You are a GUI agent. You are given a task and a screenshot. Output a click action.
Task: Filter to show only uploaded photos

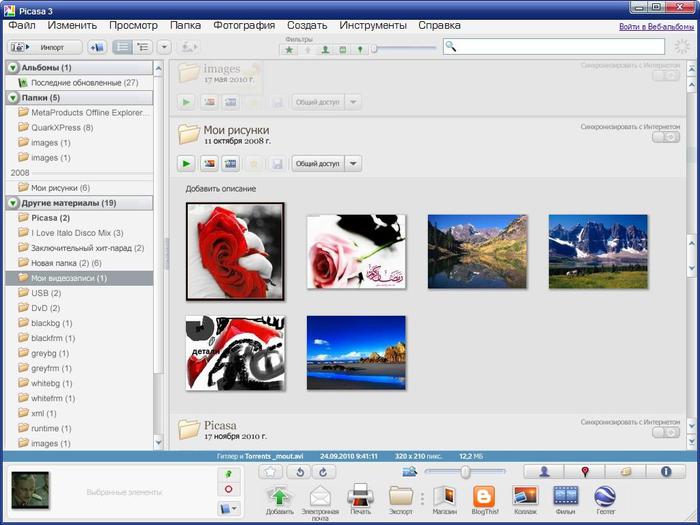(x=308, y=50)
